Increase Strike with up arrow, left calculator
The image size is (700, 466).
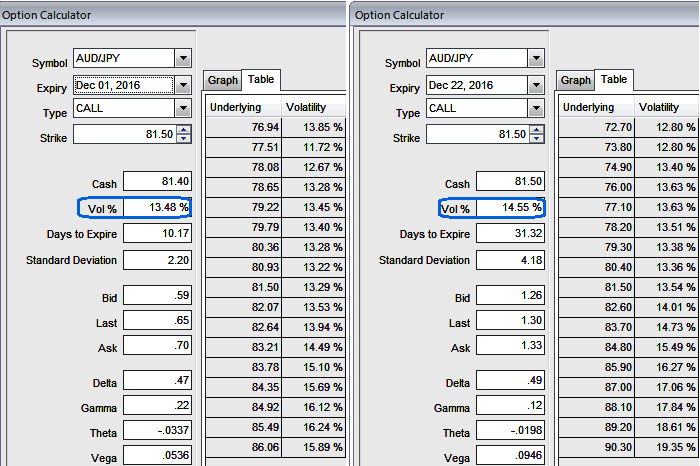pyautogui.click(x=184, y=130)
